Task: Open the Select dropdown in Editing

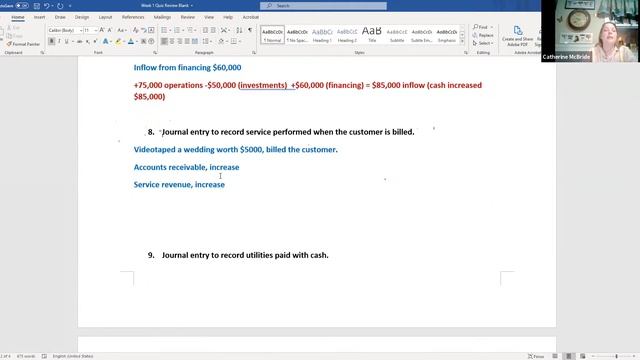Action: click(483, 43)
